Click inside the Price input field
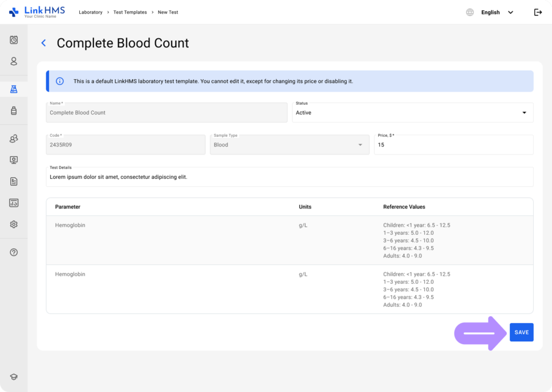552x392 pixels. [x=453, y=144]
